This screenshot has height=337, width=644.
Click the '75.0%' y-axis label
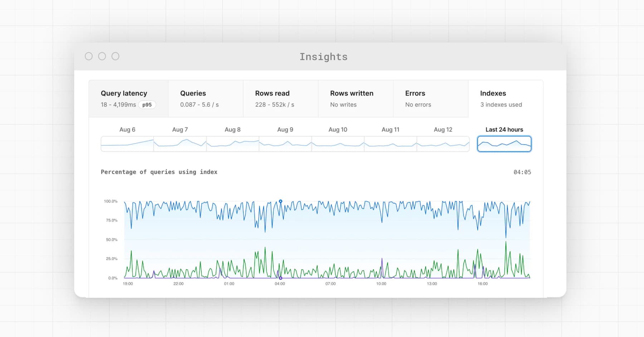[x=112, y=220]
